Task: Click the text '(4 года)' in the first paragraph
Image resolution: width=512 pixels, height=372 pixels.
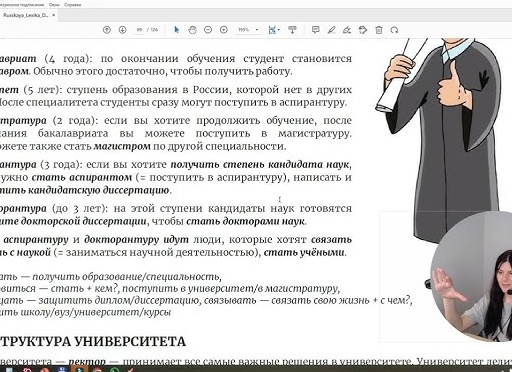Action: tap(67, 59)
